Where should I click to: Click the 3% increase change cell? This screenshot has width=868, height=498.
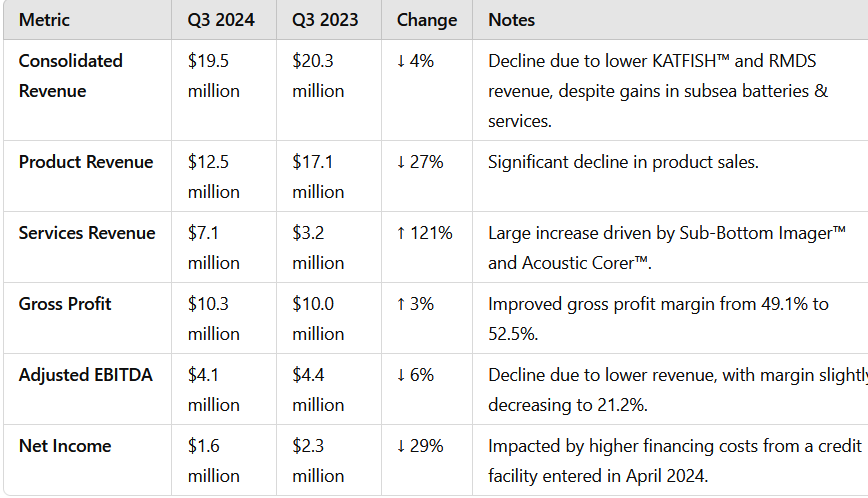coord(415,304)
